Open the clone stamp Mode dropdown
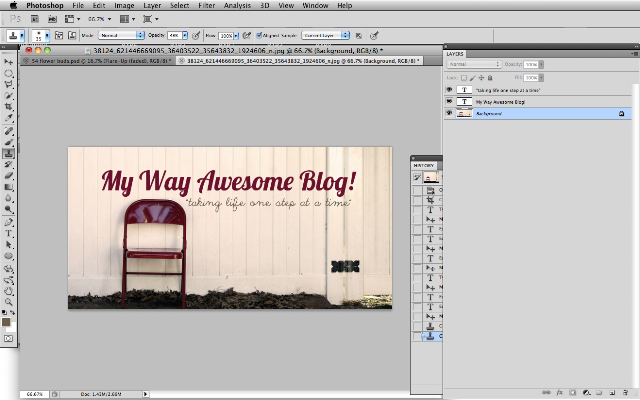 click(x=121, y=36)
